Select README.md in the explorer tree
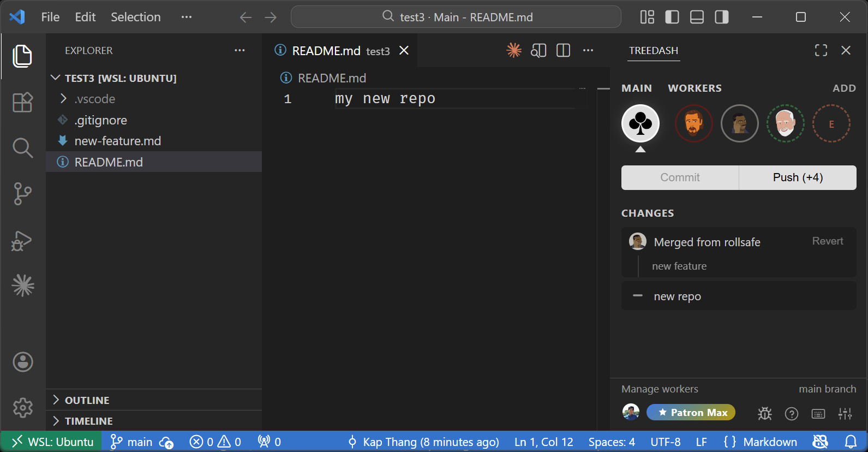Image resolution: width=868 pixels, height=452 pixels. [154, 162]
